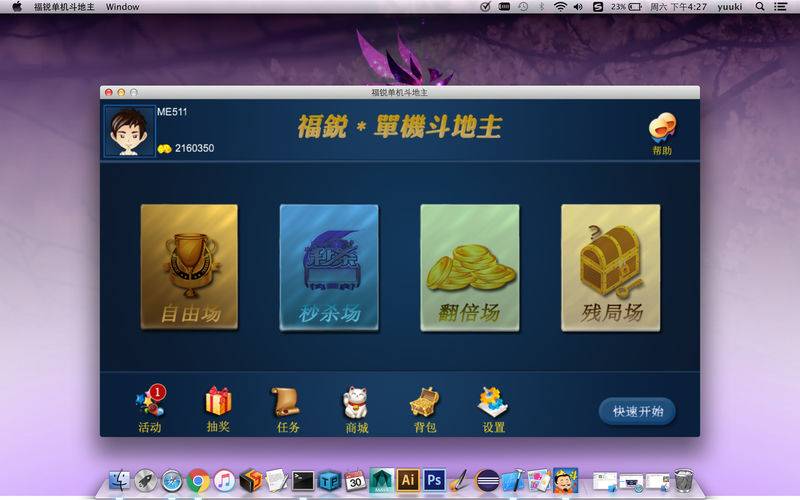Select the 自由场 trophy card
The height and width of the screenshot is (500, 800).
pos(189,267)
